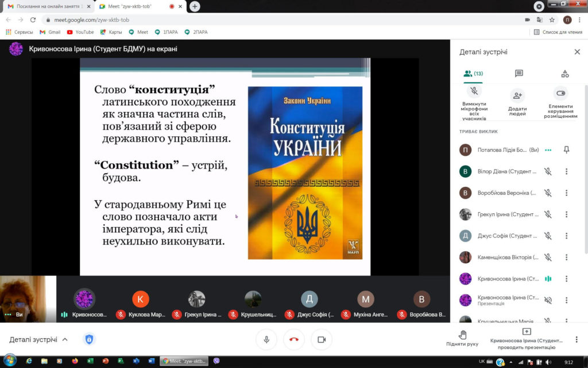The image size is (588, 368).
Task: Toggle your camera in the bottom bar
Action: click(x=322, y=339)
